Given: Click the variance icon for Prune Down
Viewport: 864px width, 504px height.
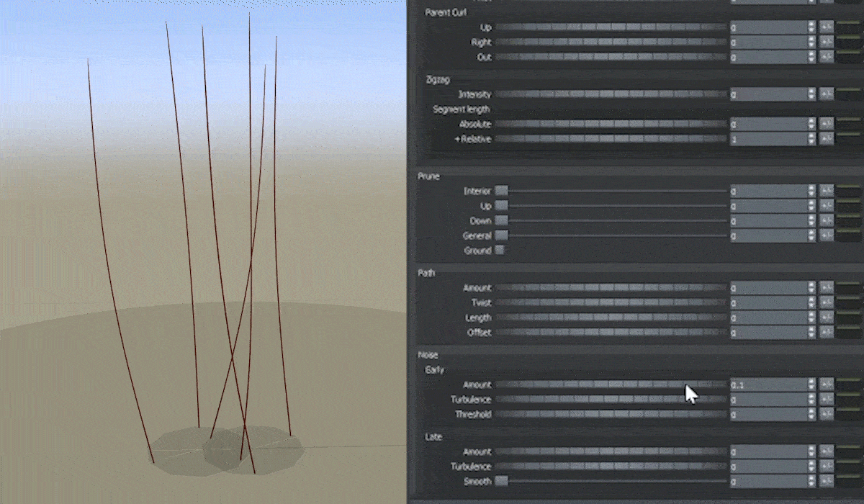Looking at the screenshot, I should tap(827, 221).
